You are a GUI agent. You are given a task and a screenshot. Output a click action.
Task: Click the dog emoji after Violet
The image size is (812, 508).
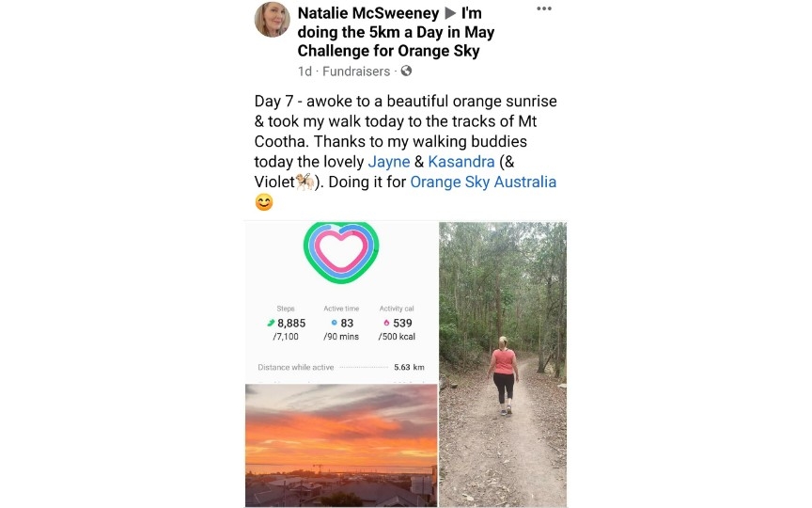pyautogui.click(x=304, y=182)
